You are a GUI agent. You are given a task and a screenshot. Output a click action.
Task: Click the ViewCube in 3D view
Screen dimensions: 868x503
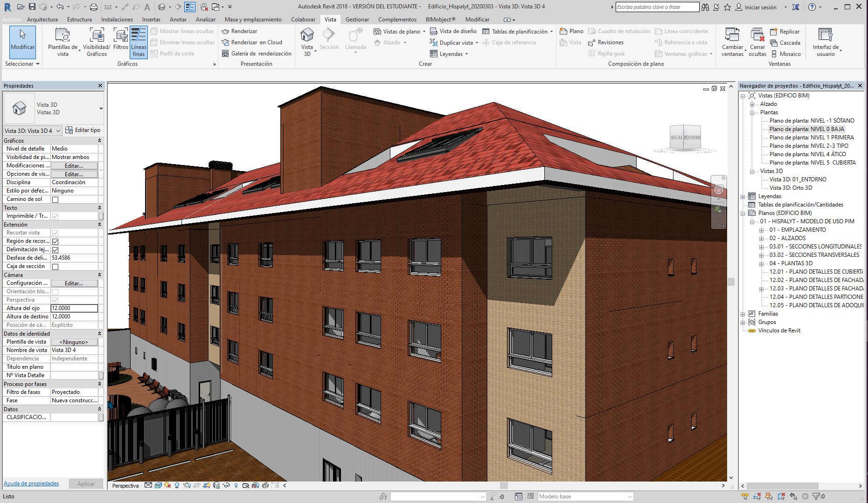[685, 138]
